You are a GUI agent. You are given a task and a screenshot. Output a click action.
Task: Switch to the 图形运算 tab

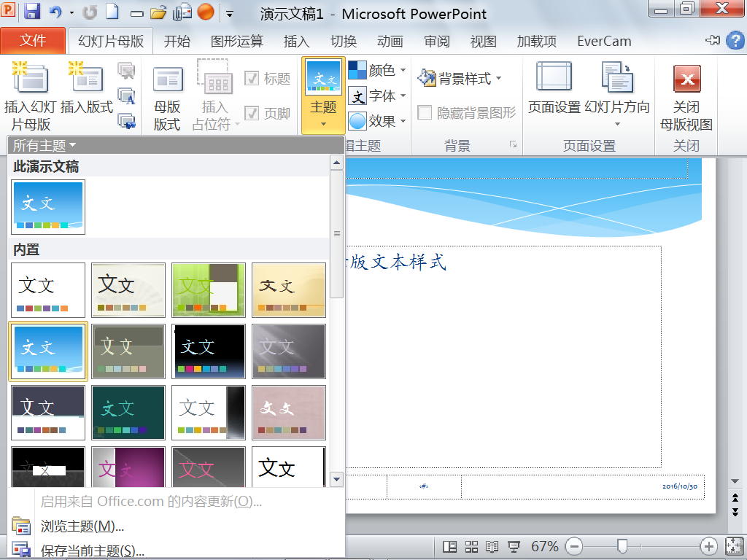pyautogui.click(x=237, y=42)
